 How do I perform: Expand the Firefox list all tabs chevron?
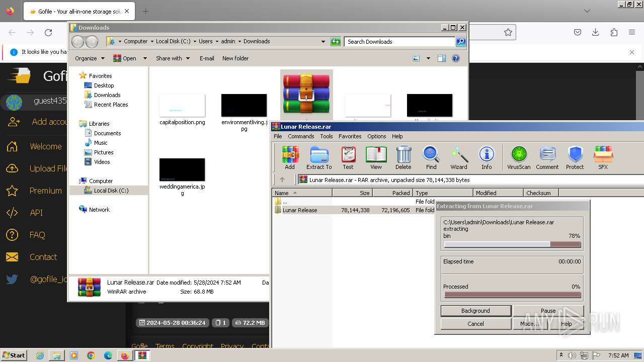click(587, 11)
